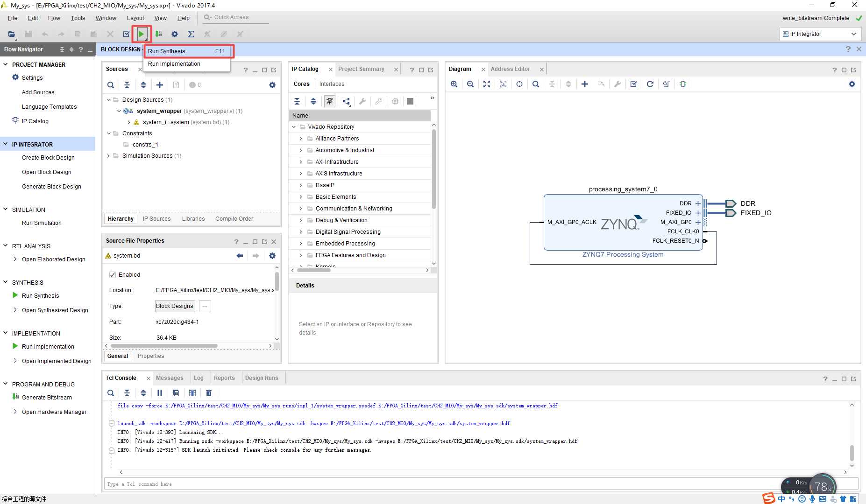Click the Program Device toolbar icon

[159, 34]
